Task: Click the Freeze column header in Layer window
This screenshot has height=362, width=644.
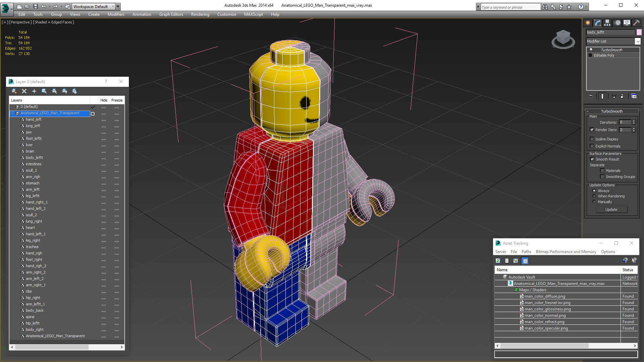Action: (117, 100)
